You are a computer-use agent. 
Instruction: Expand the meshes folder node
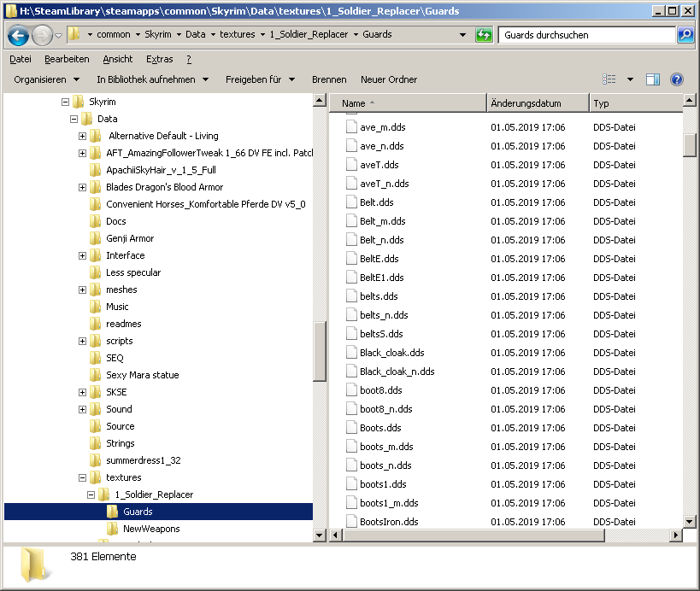(82, 290)
